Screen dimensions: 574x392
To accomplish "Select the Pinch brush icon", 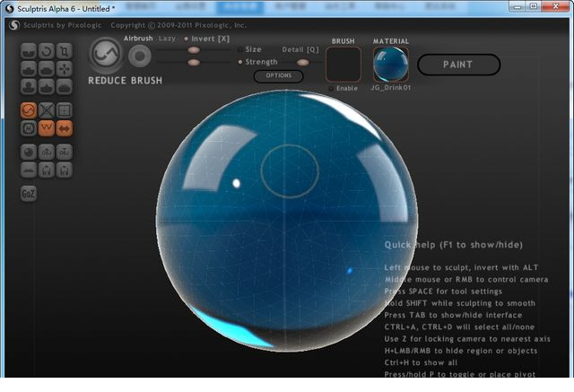I will tap(47, 87).
